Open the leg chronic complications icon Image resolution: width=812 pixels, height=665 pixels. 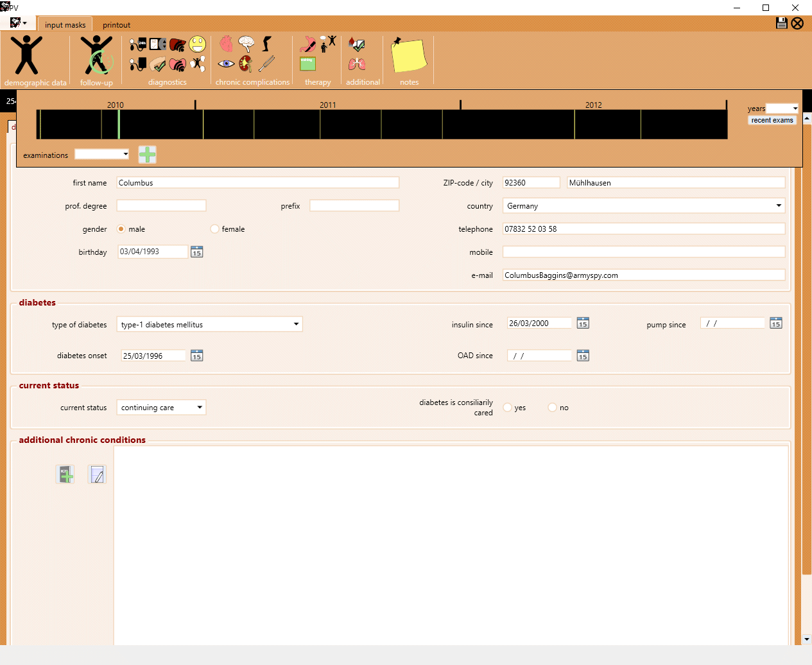[266, 44]
